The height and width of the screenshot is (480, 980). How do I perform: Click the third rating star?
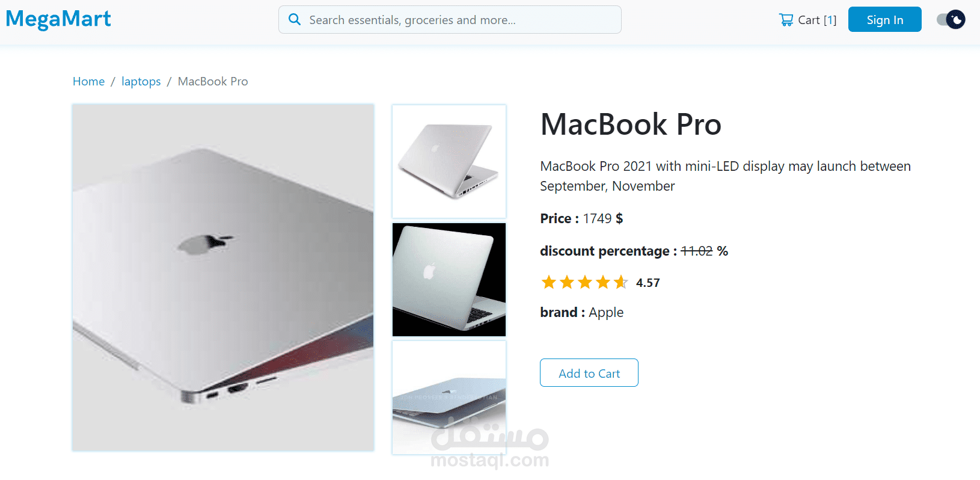coord(584,282)
